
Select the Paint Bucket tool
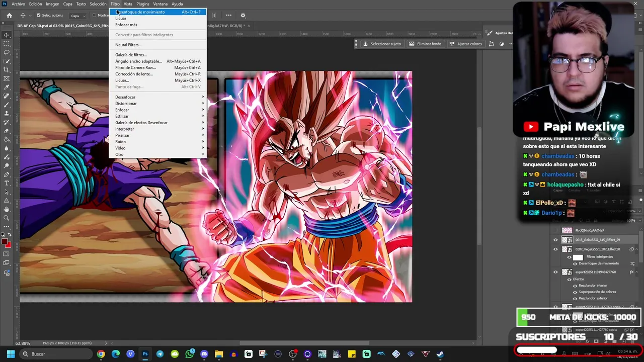7,140
